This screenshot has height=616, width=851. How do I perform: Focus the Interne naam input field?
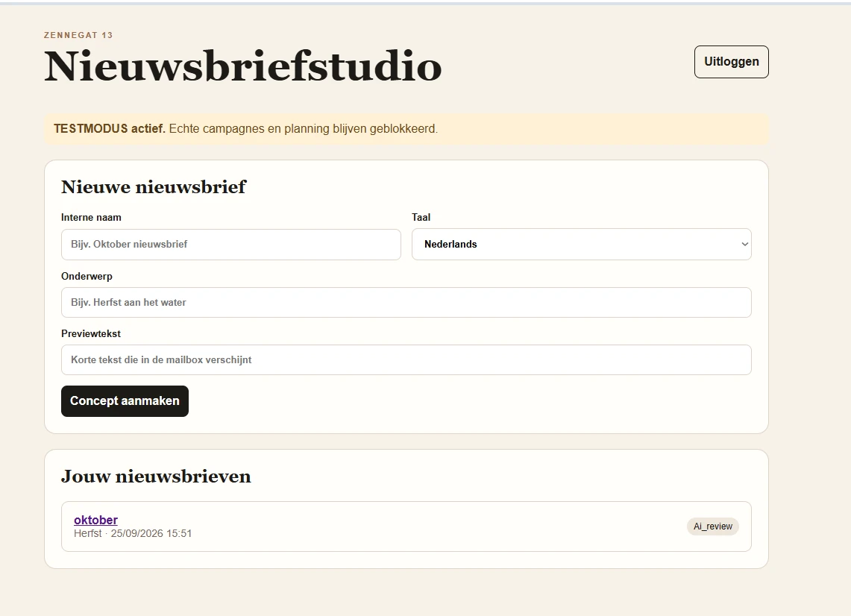click(230, 244)
